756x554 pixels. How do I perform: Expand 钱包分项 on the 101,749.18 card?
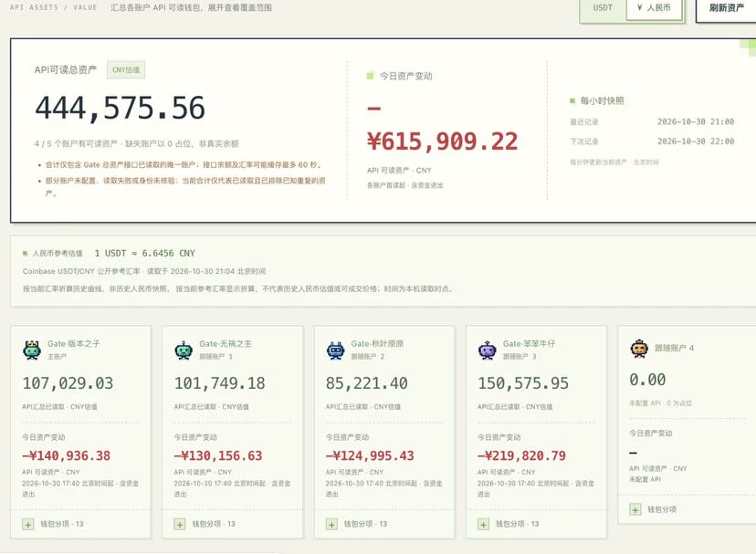point(180,524)
